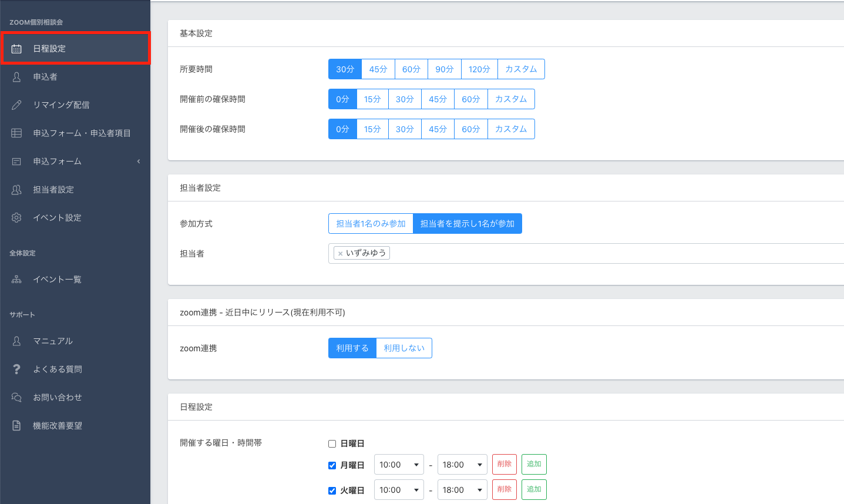Screen dimensions: 844x504
Task: Click the 担当者 tag input field
Action: [587, 254]
